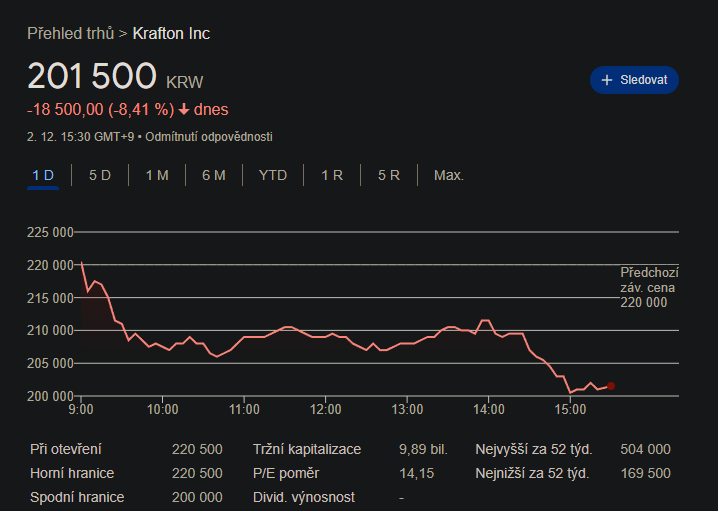
Task: Click the red end-point dot on the chart
Action: 611,385
